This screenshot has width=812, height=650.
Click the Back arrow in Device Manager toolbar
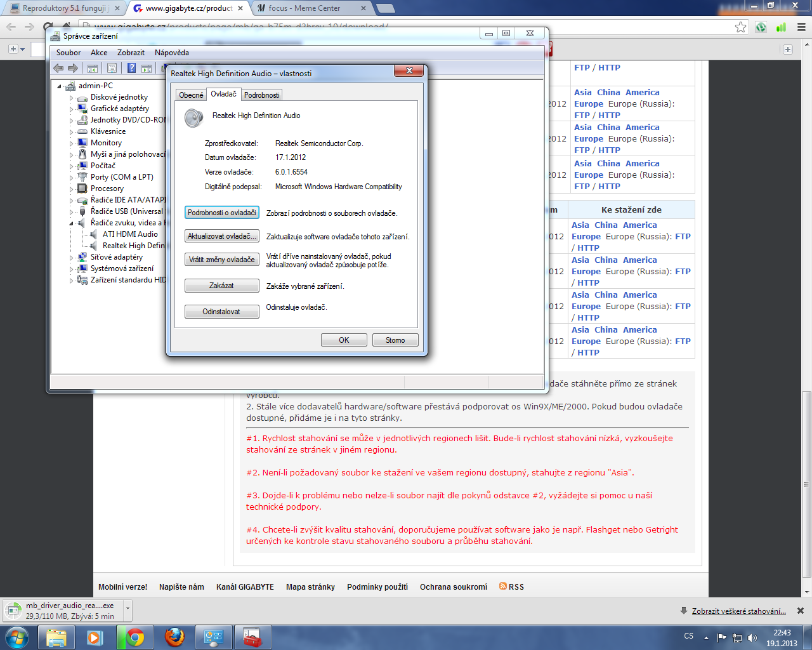click(58, 69)
